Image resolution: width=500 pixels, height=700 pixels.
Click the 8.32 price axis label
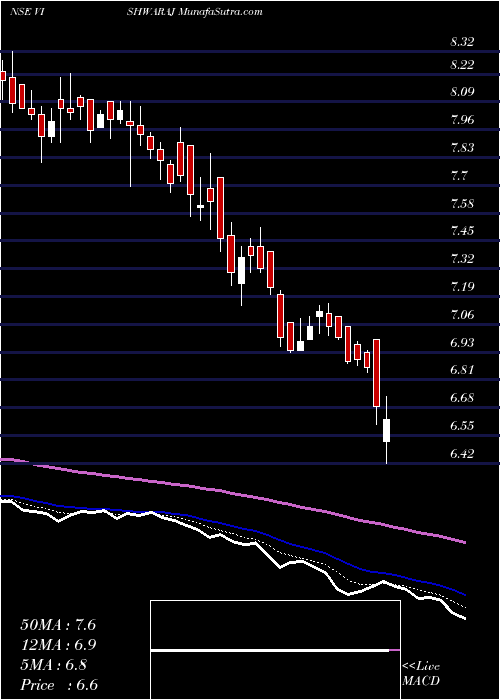pyautogui.click(x=462, y=42)
